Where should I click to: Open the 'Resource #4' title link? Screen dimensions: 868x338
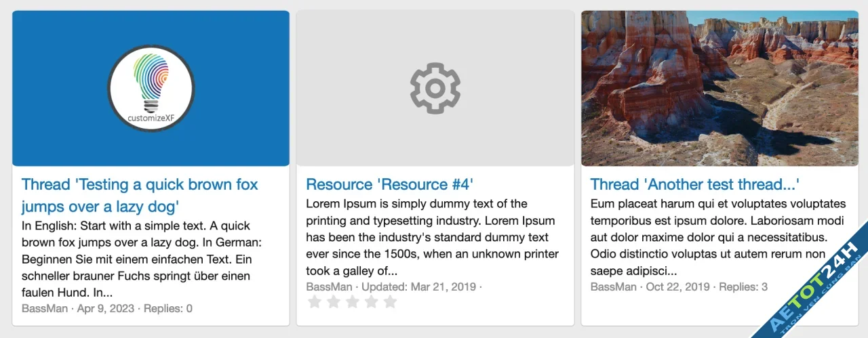[389, 184]
